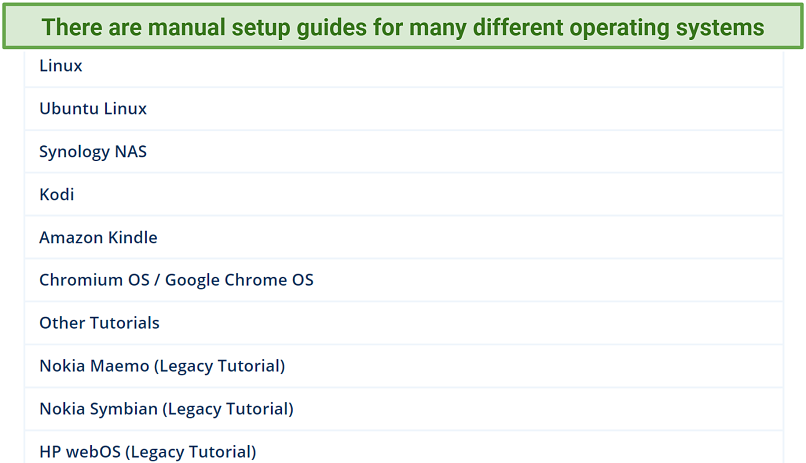Image resolution: width=806 pixels, height=463 pixels.
Task: Open Nokia Maemo (Legacy Tutorial)
Action: pyautogui.click(x=404, y=366)
